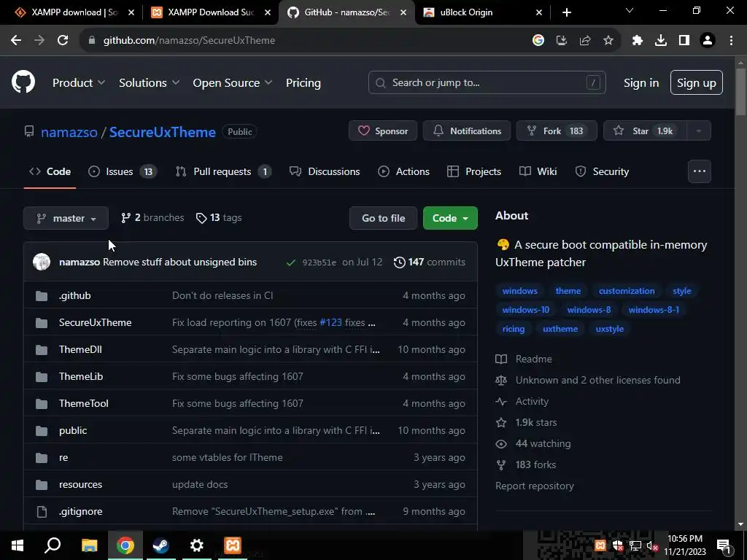The width and height of the screenshot is (747, 560).
Task: Click the Fork 183 button
Action: 557,131
